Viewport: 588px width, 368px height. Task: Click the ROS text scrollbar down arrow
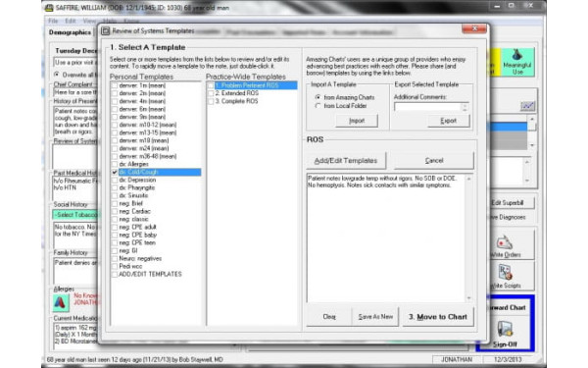coord(468,298)
